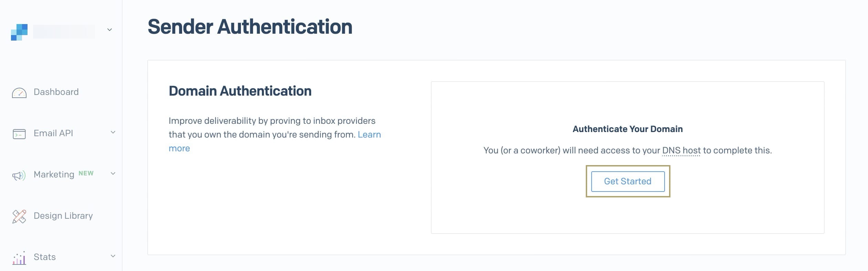Expand the Email API submenu chevron
Screen dimensions: 868x271
click(x=113, y=132)
